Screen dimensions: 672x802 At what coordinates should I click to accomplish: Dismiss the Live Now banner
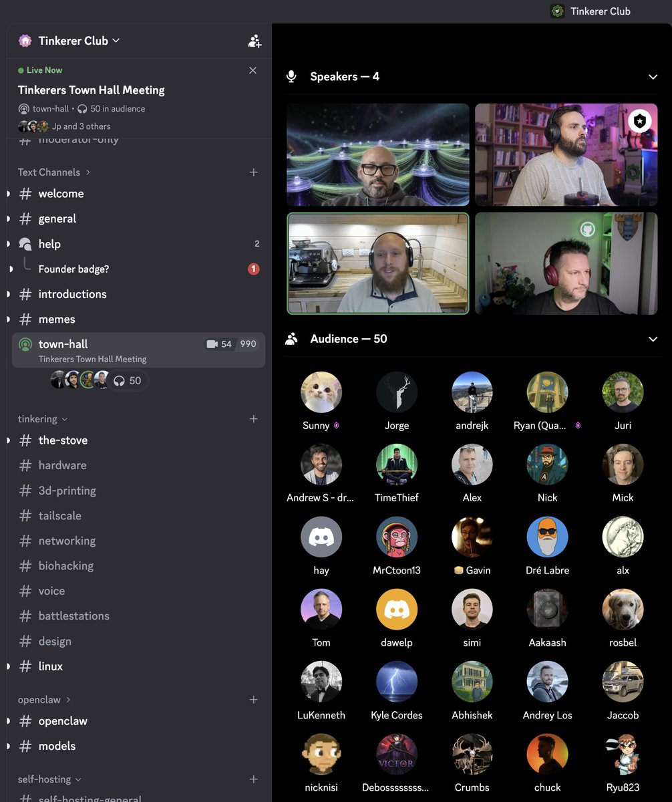point(253,70)
